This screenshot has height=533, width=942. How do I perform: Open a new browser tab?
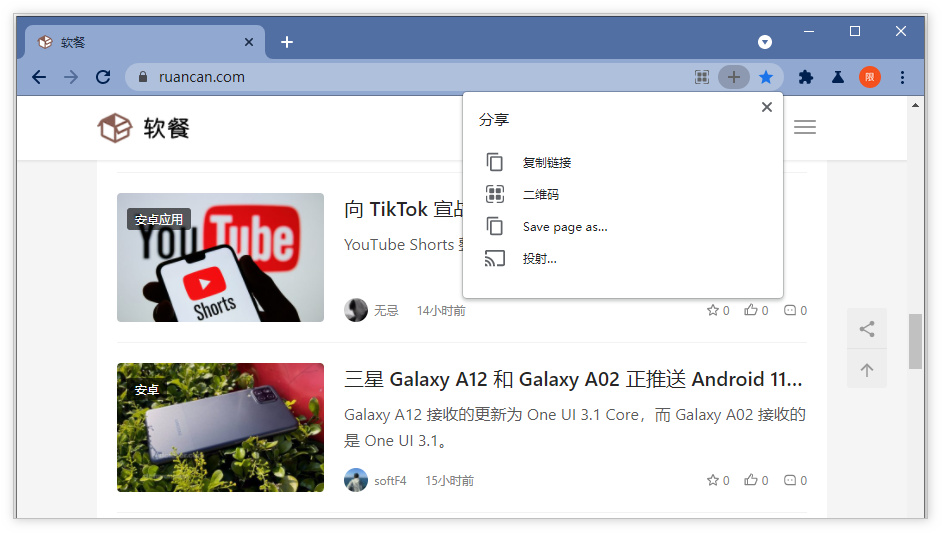[287, 42]
